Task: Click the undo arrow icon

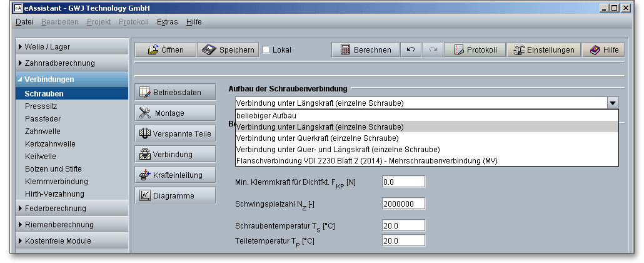Action: pos(410,50)
